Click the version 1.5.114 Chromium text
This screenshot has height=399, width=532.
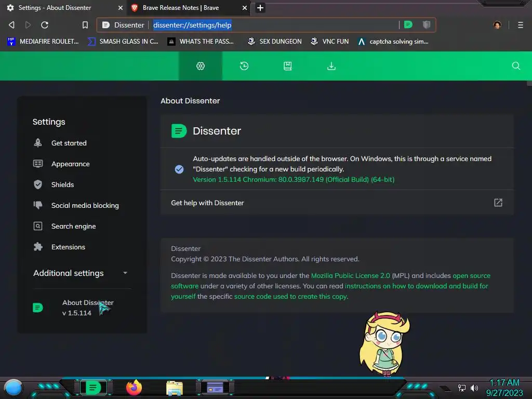point(294,179)
